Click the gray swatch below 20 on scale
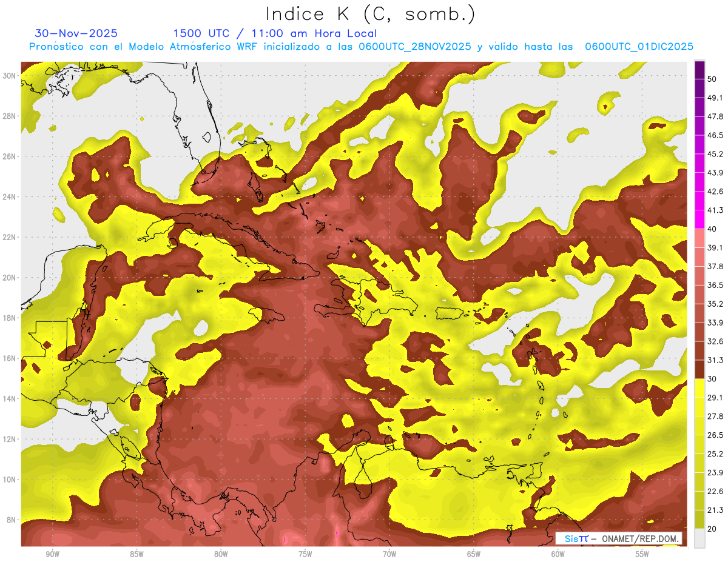 click(699, 538)
